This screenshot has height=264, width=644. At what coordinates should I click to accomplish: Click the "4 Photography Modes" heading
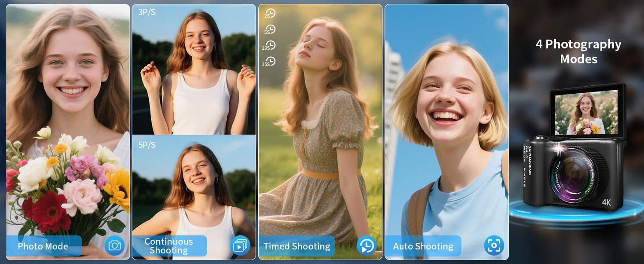coord(578,51)
